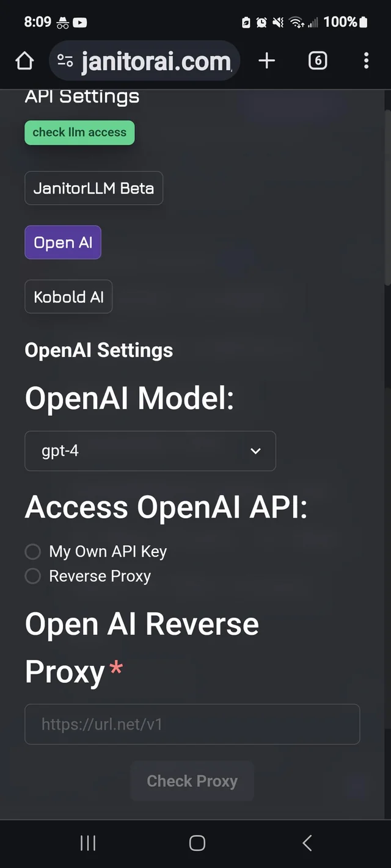Switch to the Kobold AI tab
The image size is (391, 868).
tap(68, 297)
